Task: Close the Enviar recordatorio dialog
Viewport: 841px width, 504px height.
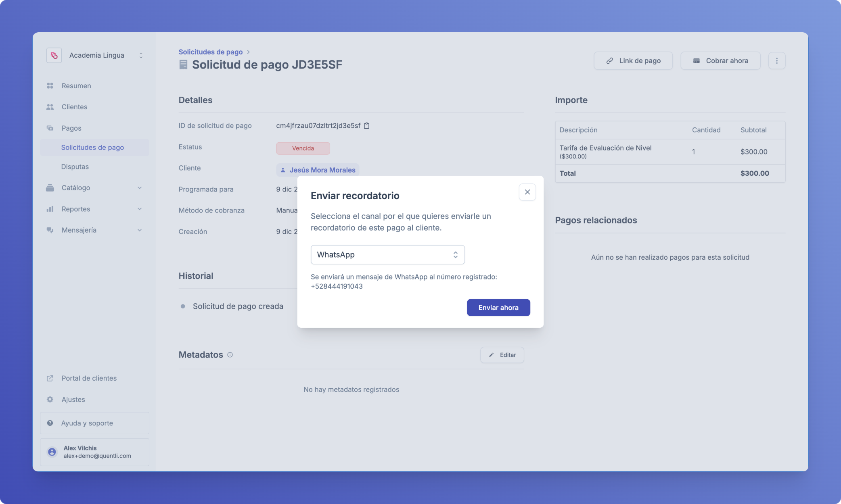Action: tap(527, 192)
